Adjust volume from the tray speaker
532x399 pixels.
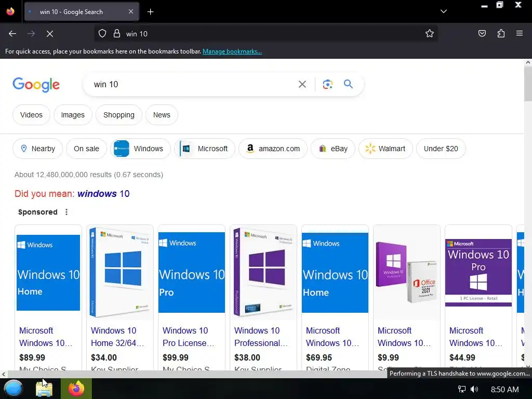tap(474, 389)
